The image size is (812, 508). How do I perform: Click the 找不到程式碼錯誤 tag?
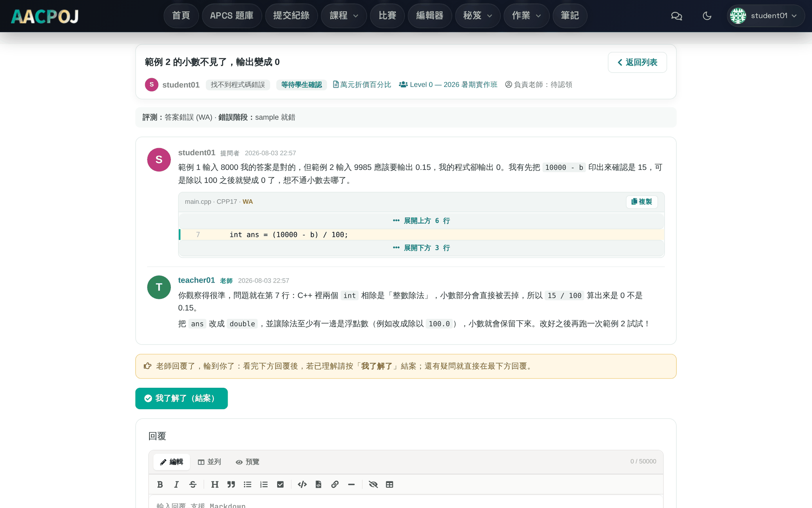[x=238, y=85]
